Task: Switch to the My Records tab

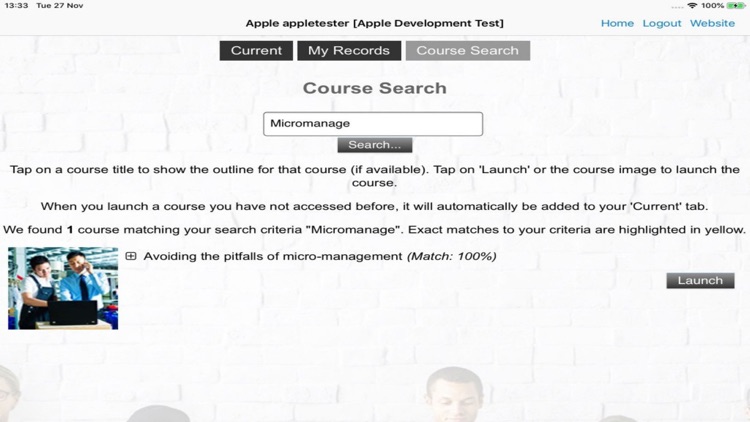Action: pos(349,51)
